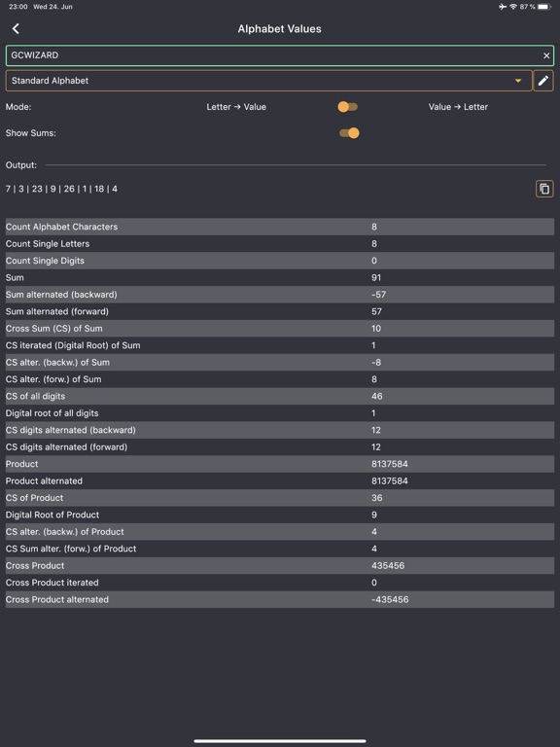Click the GCWIZARD text input field
The width and height of the screenshot is (560, 747).
[280, 55]
